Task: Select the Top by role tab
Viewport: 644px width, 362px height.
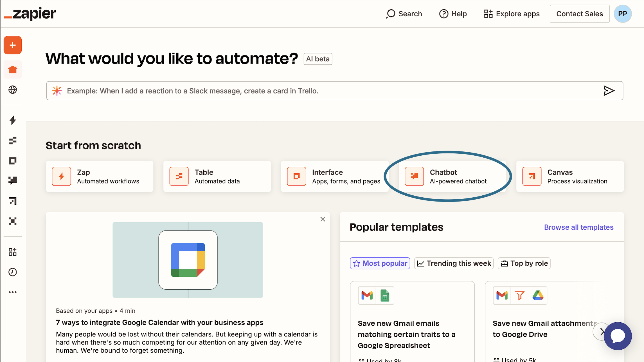Action: coord(524,263)
